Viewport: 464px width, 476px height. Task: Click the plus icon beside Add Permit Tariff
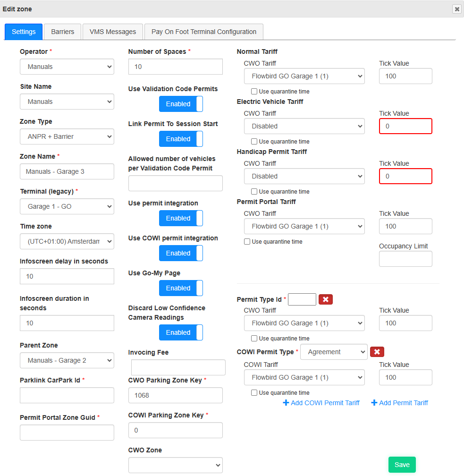[374, 403]
